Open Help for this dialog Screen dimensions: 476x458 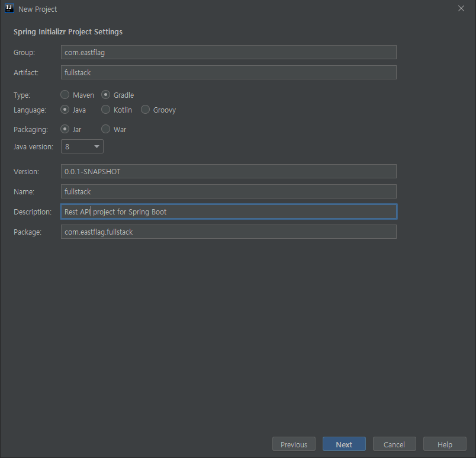tap(445, 444)
